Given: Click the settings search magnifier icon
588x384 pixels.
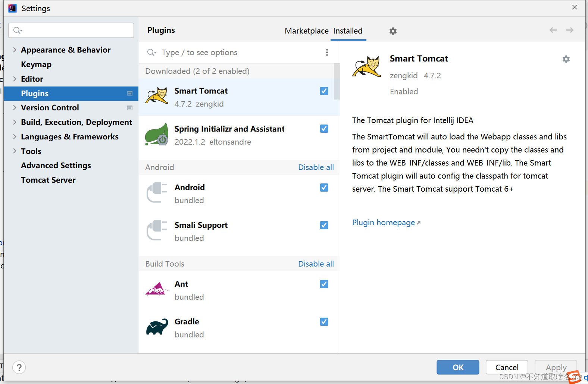Looking at the screenshot, I should click(x=18, y=30).
